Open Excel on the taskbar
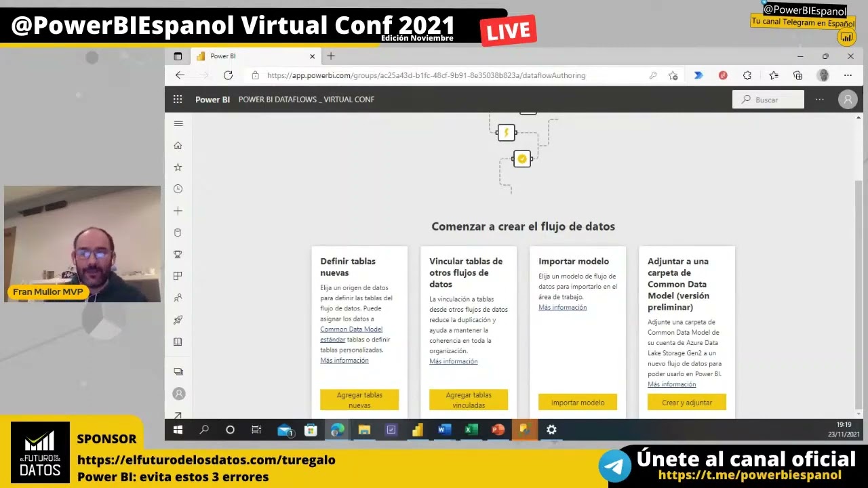 (471, 430)
